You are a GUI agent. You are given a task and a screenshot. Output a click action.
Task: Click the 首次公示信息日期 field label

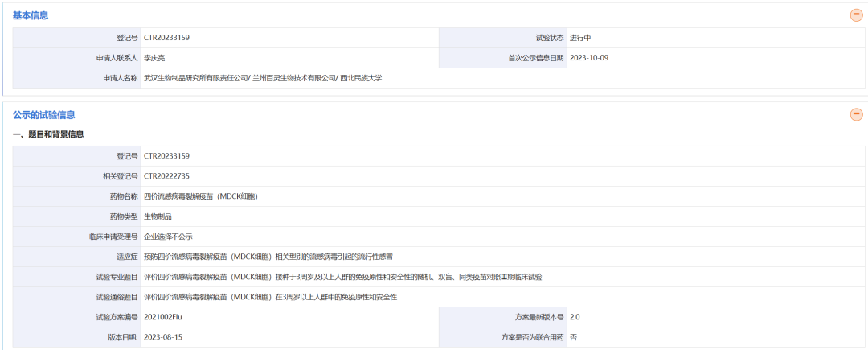coord(536,58)
